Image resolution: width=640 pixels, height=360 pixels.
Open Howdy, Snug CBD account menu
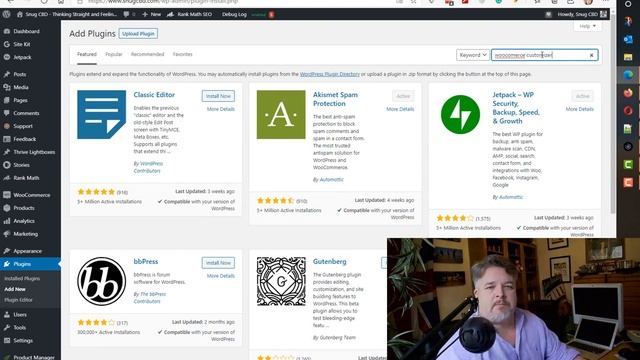click(582, 14)
